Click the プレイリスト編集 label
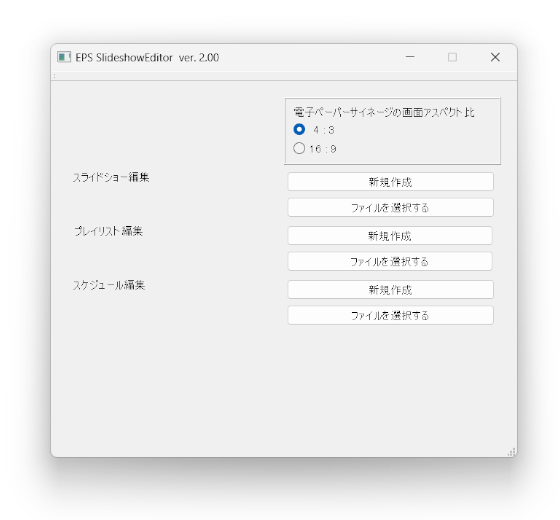Screen dimensions: 560x520 pos(109,231)
